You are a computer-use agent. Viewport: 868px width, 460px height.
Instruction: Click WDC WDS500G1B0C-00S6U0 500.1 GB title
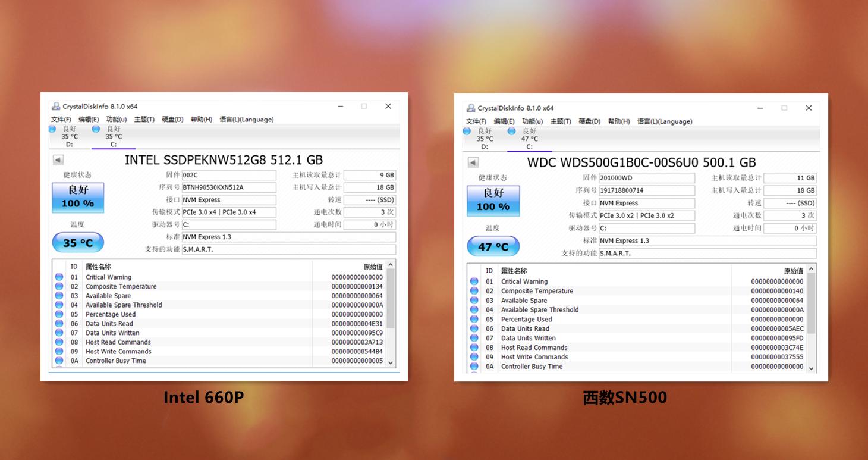tap(641, 162)
